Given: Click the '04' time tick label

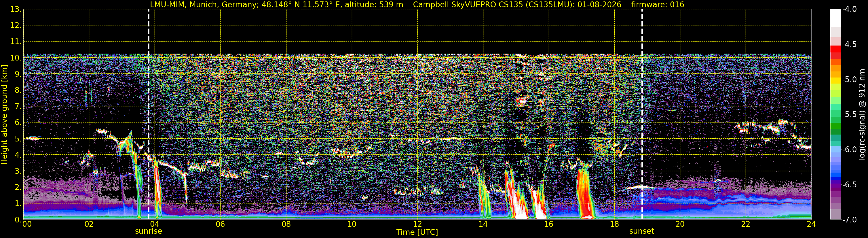Looking at the screenshot, I should click(x=155, y=224).
